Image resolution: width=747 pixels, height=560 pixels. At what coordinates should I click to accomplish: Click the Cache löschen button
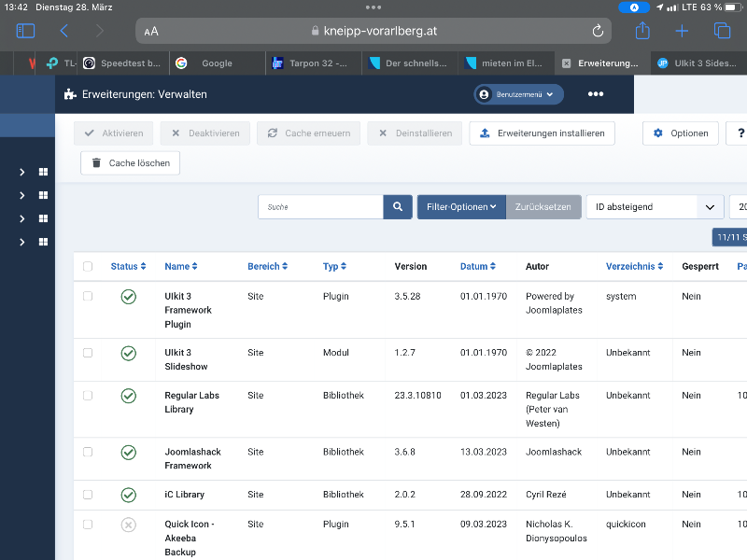point(130,162)
